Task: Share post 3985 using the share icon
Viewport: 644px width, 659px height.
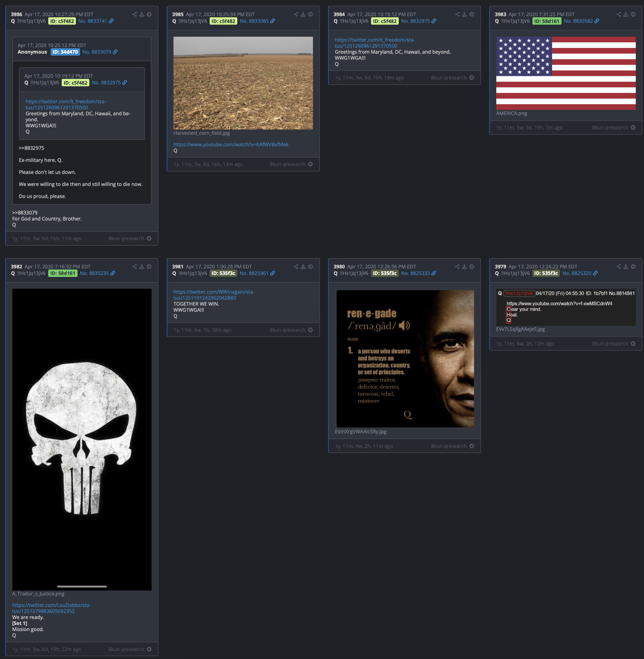Action: 296,14
